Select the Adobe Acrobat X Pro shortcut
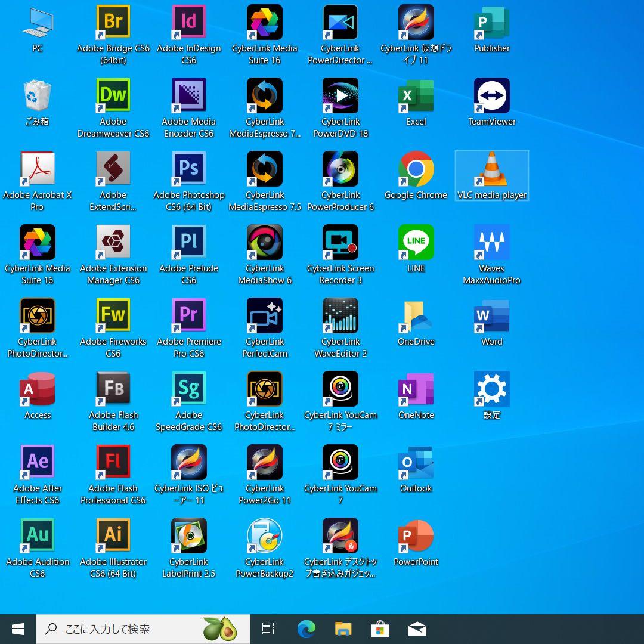 pyautogui.click(x=38, y=168)
